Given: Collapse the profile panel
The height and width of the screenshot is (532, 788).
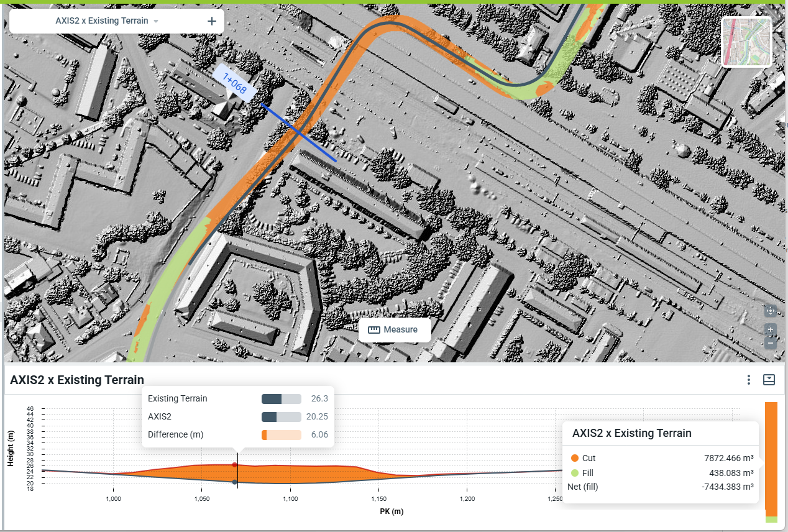Looking at the screenshot, I should coord(769,380).
